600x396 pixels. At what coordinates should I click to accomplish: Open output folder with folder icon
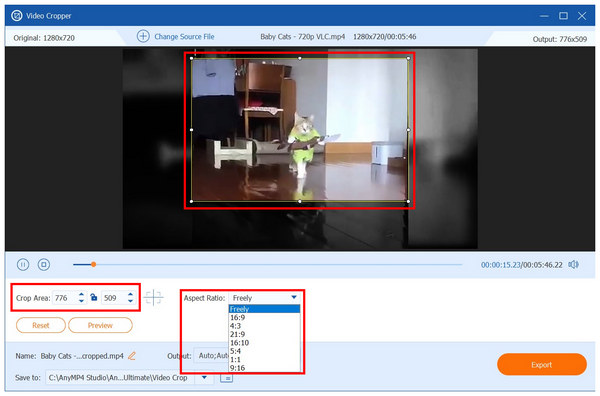click(x=227, y=378)
